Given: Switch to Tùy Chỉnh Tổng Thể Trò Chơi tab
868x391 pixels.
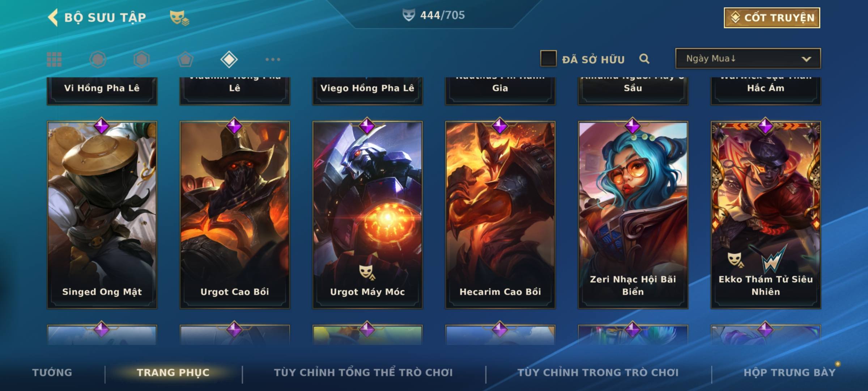Looking at the screenshot, I should coord(363,373).
